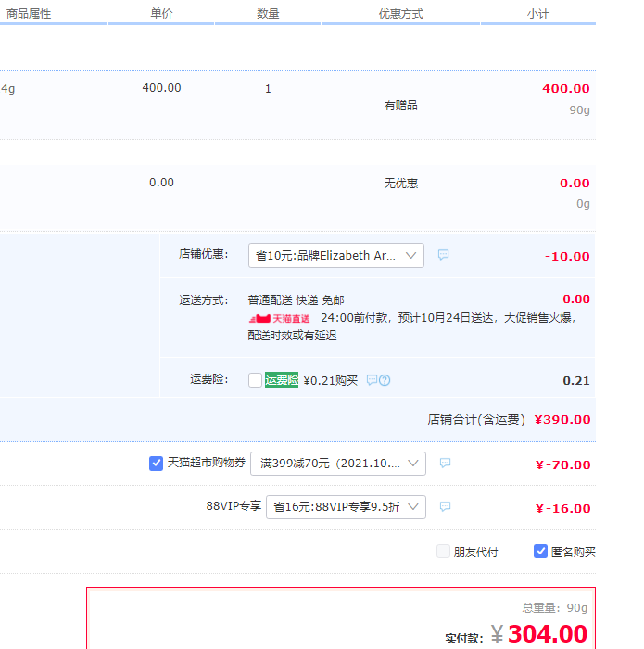The height and width of the screenshot is (649, 644).
Task: Click message icon next to 天猫超市购物券 dropdown
Action: click(445, 463)
